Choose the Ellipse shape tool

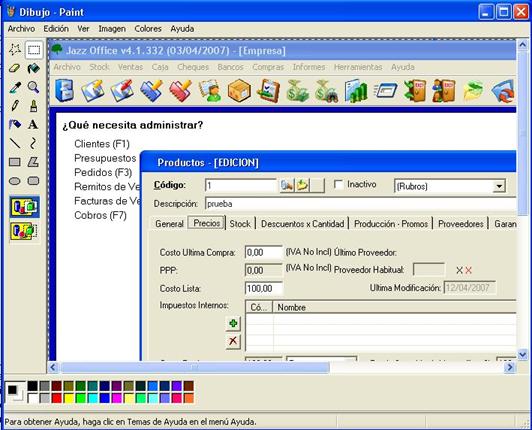[15, 181]
